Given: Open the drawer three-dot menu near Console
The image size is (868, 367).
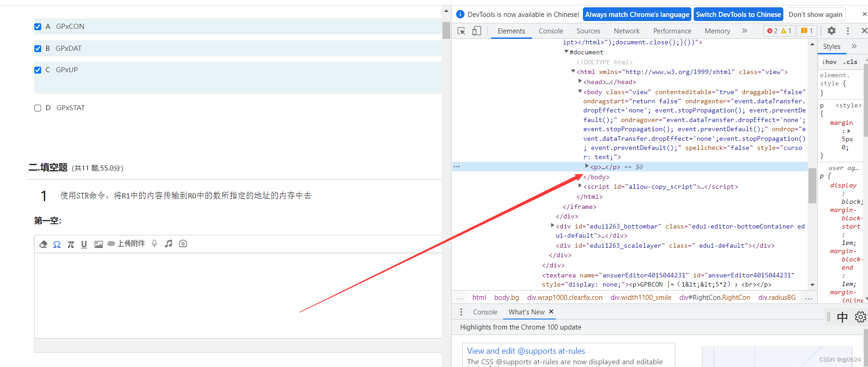Looking at the screenshot, I should [x=461, y=312].
